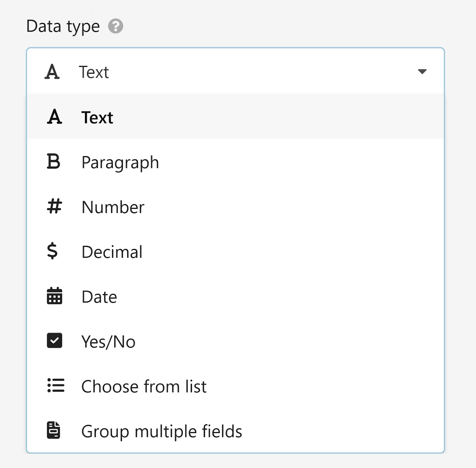Select the Yes/No option
The height and width of the screenshot is (468, 476).
click(235, 341)
